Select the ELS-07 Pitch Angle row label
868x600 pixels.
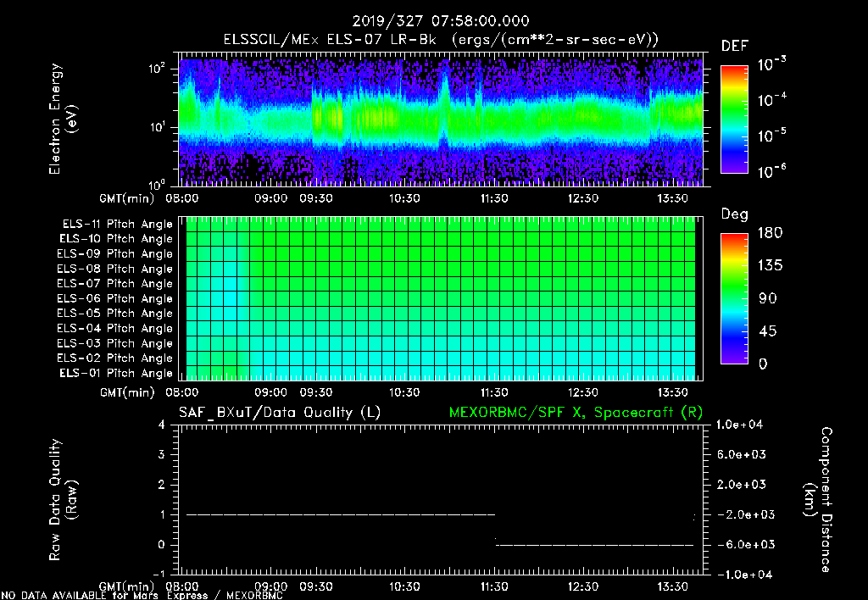tap(114, 283)
